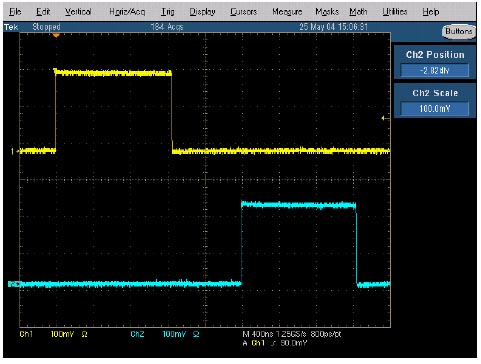Click the Ch2 Scale value field
This screenshot has height=364, width=481.
pos(435,108)
